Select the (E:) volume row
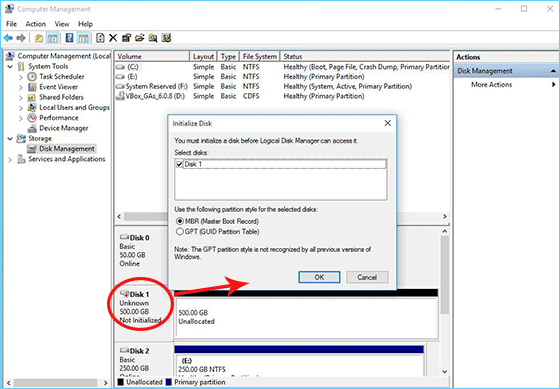 282,76
